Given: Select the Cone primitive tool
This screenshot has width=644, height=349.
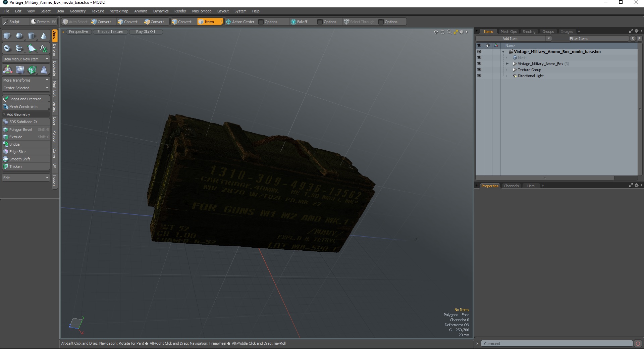Looking at the screenshot, I should pos(44,36).
